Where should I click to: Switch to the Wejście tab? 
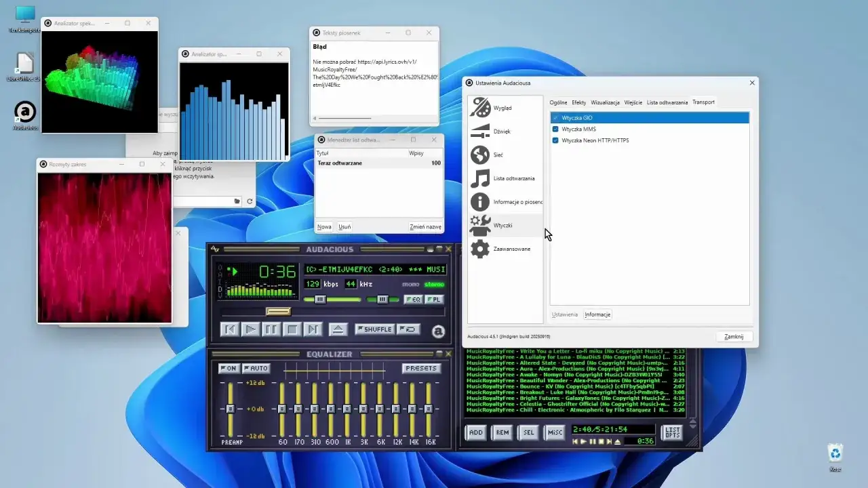[x=633, y=102]
